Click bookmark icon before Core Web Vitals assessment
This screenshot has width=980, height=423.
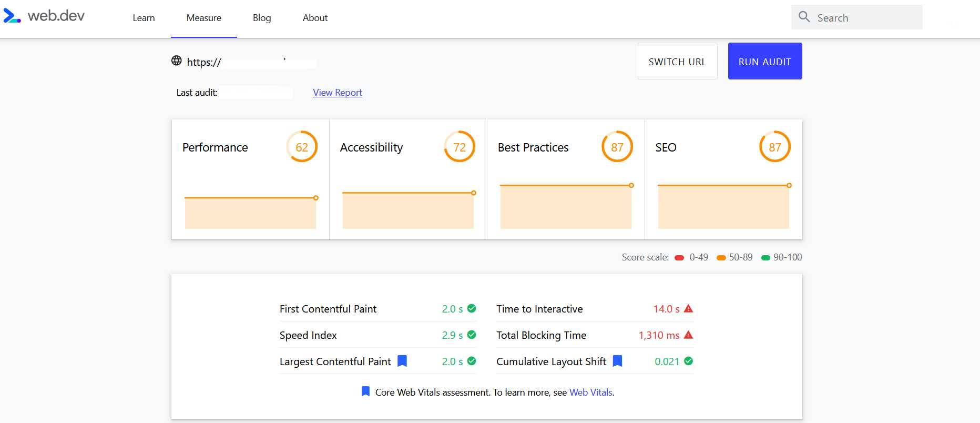point(366,391)
